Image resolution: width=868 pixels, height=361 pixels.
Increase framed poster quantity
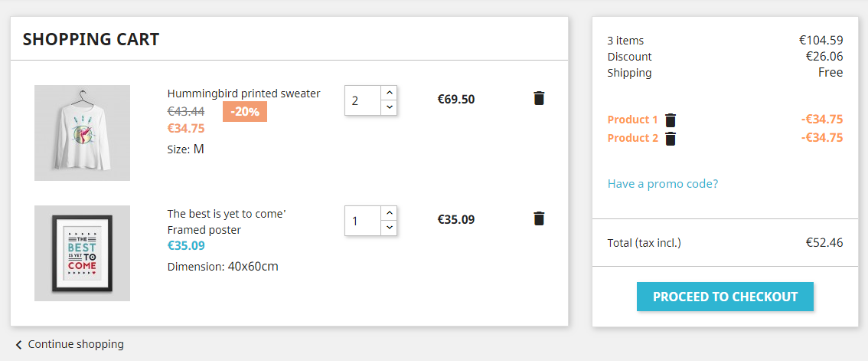tap(389, 212)
